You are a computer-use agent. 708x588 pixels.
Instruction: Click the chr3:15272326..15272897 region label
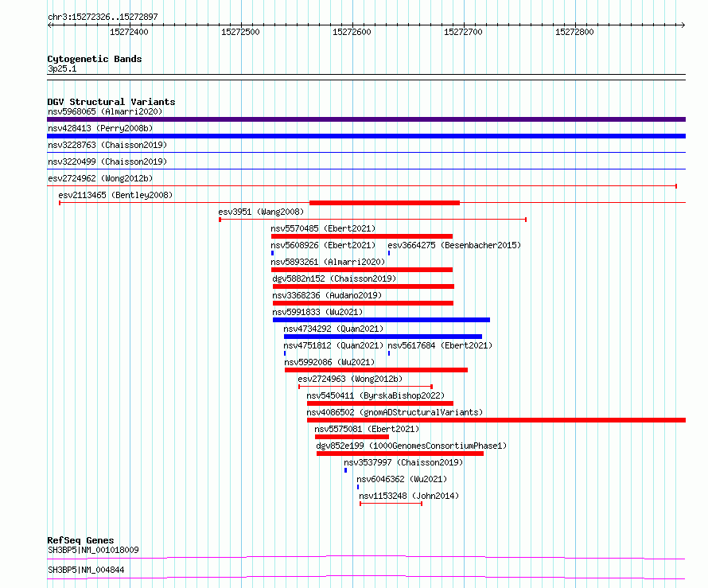click(103, 18)
